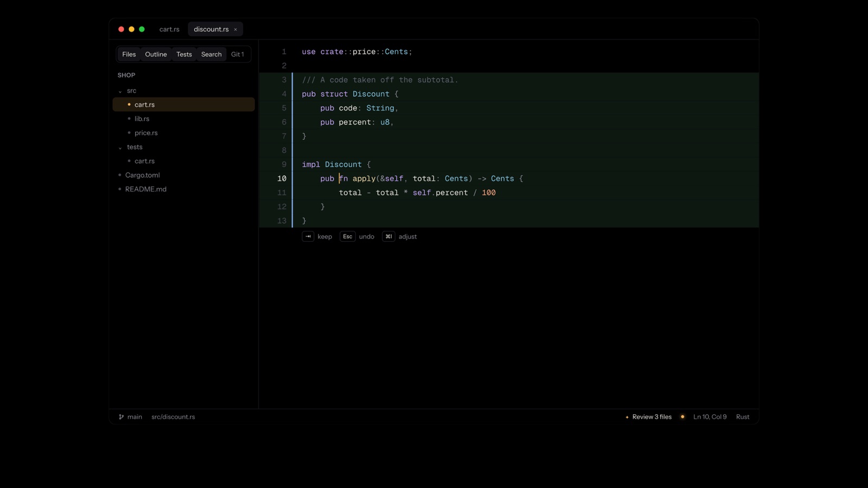Switch to the cart.rs editor tab

point(169,29)
